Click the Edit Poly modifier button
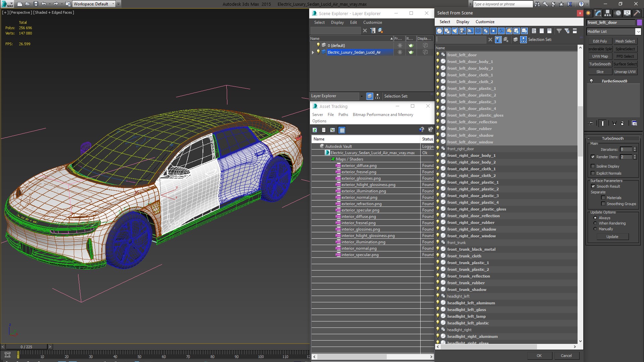The width and height of the screenshot is (644, 362). 600,41
